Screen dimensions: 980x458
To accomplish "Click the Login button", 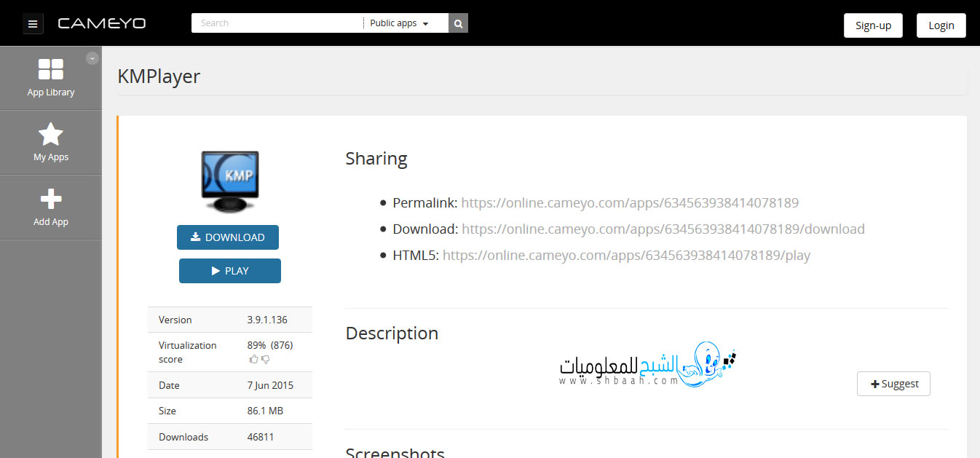I will [941, 25].
